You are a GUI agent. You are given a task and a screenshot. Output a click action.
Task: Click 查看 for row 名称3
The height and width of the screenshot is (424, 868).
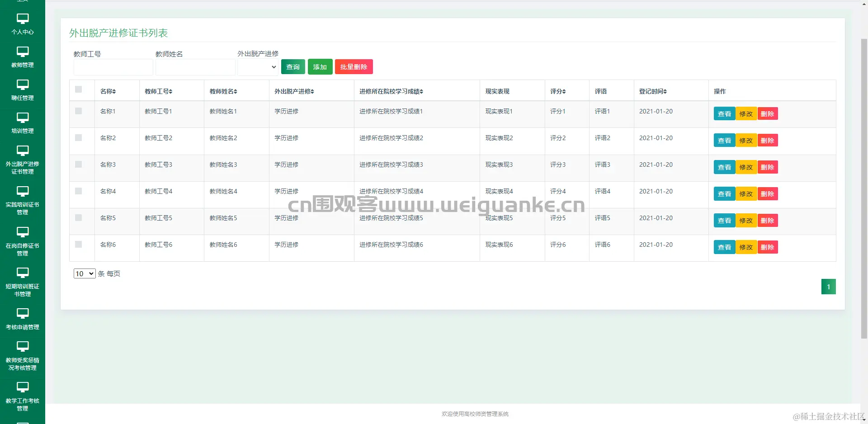point(724,167)
